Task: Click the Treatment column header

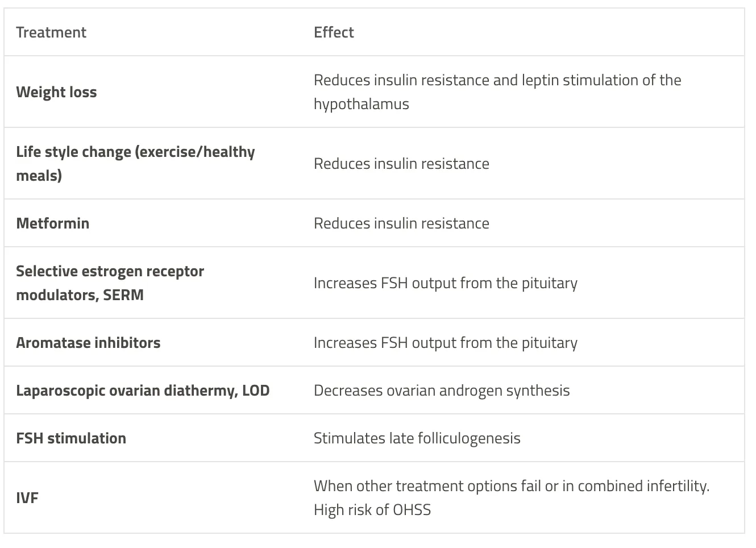Action: coord(51,32)
